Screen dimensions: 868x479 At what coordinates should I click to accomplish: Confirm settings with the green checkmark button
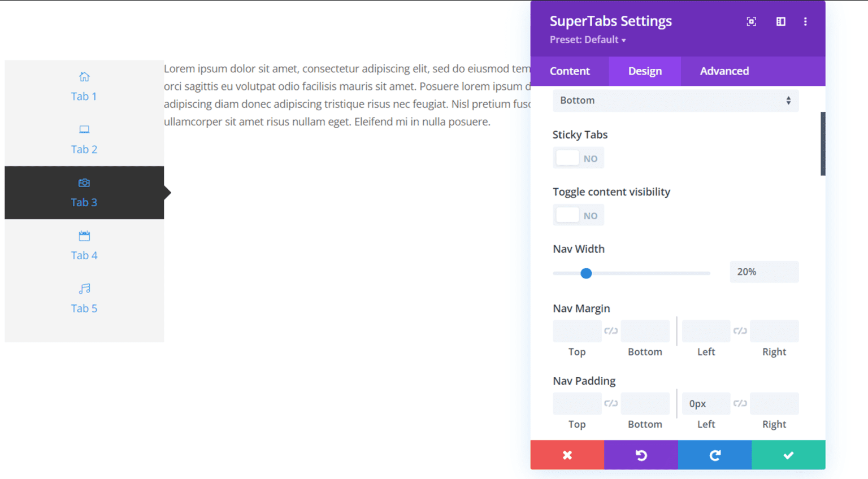point(788,455)
